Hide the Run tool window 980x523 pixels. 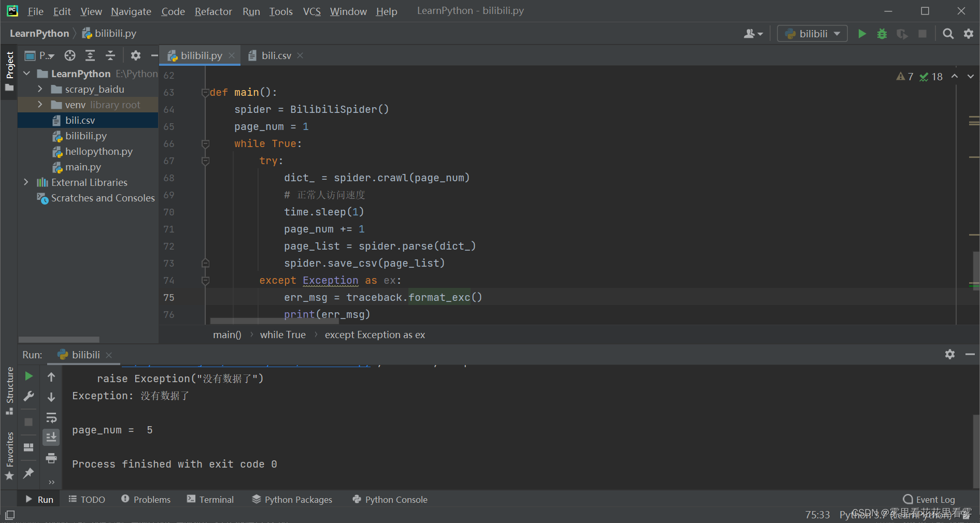click(970, 354)
